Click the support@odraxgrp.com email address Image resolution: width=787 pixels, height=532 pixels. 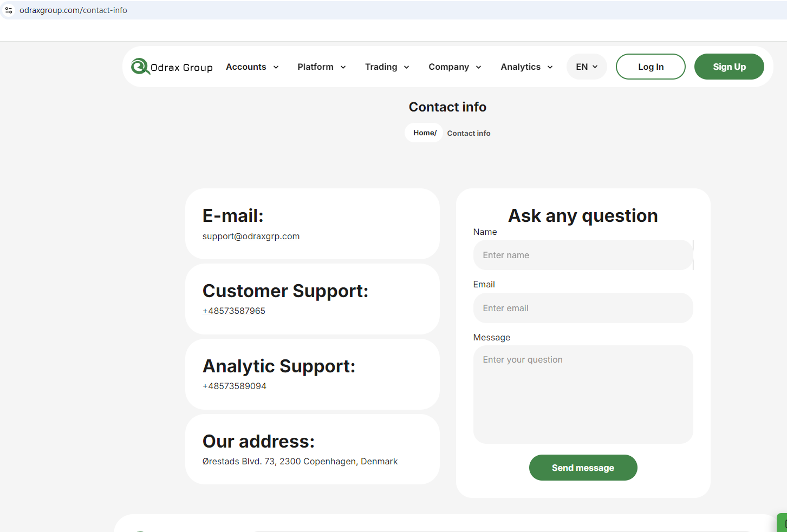click(251, 237)
